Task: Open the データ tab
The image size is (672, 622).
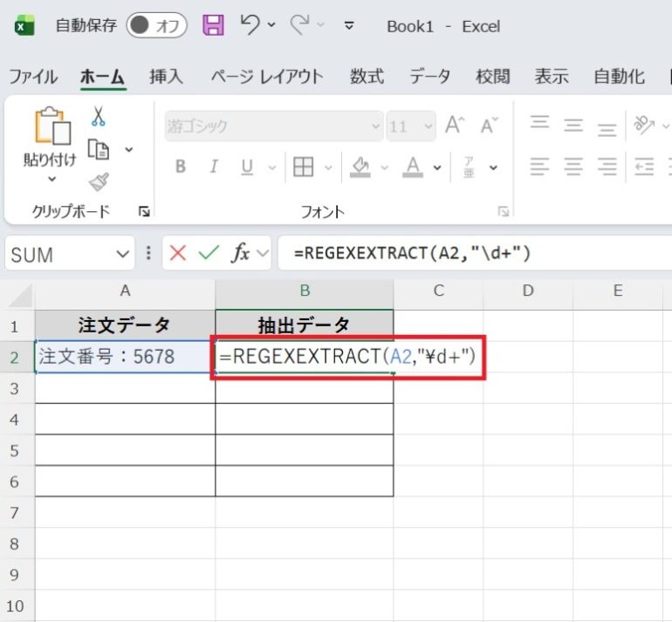Action: (430, 77)
